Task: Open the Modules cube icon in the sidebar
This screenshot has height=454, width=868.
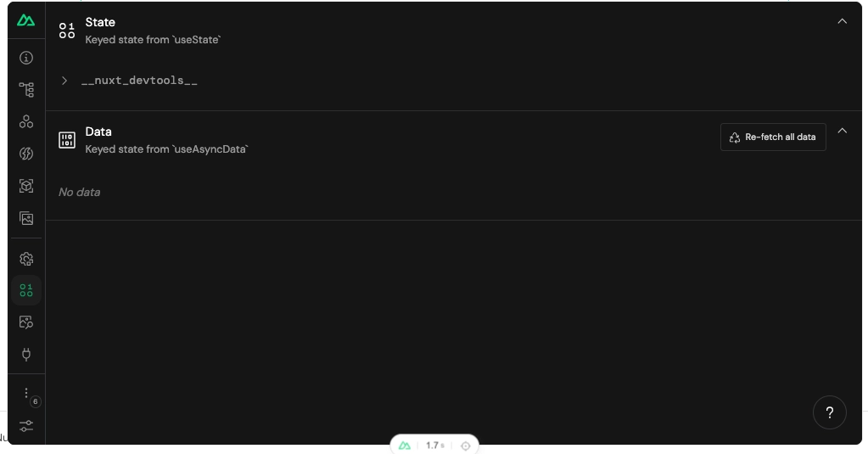Action: point(26,186)
